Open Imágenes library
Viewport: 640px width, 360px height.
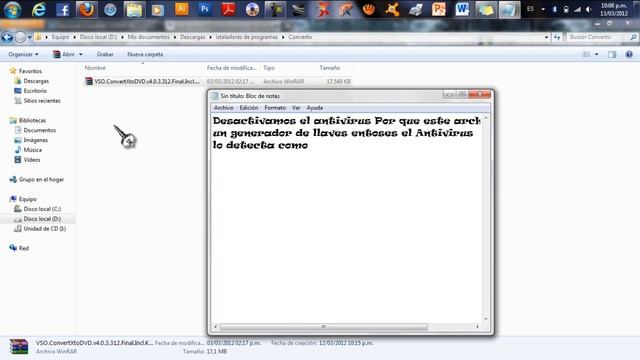[x=36, y=140]
